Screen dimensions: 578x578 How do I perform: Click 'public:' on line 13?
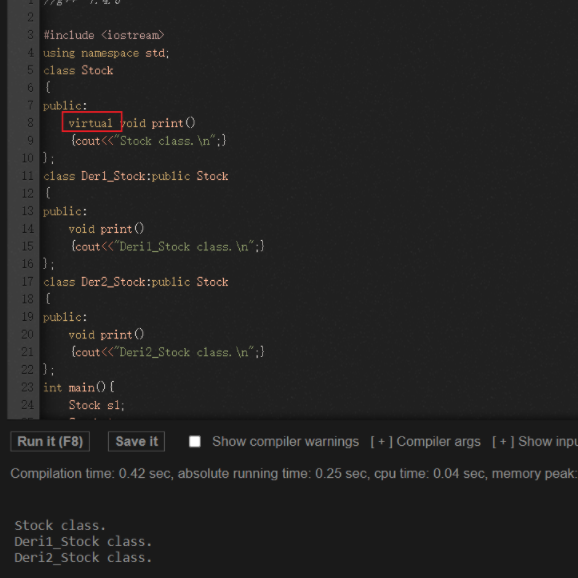(65, 211)
